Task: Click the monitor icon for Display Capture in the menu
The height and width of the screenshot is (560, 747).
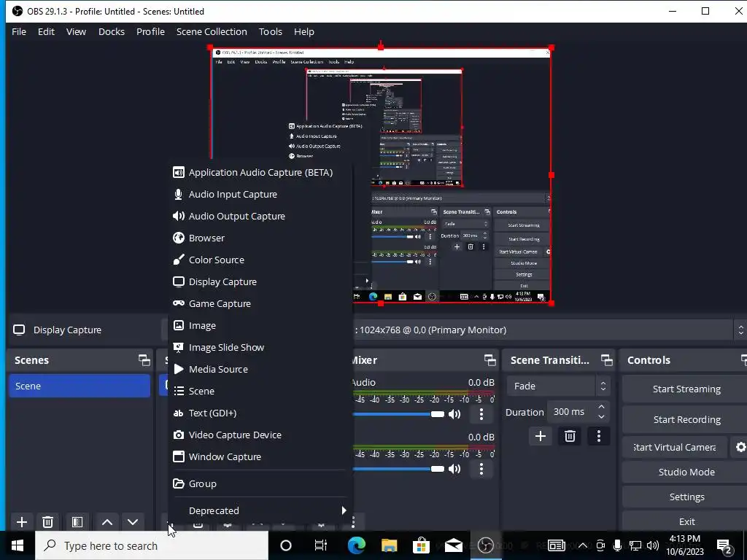Action: [179, 281]
